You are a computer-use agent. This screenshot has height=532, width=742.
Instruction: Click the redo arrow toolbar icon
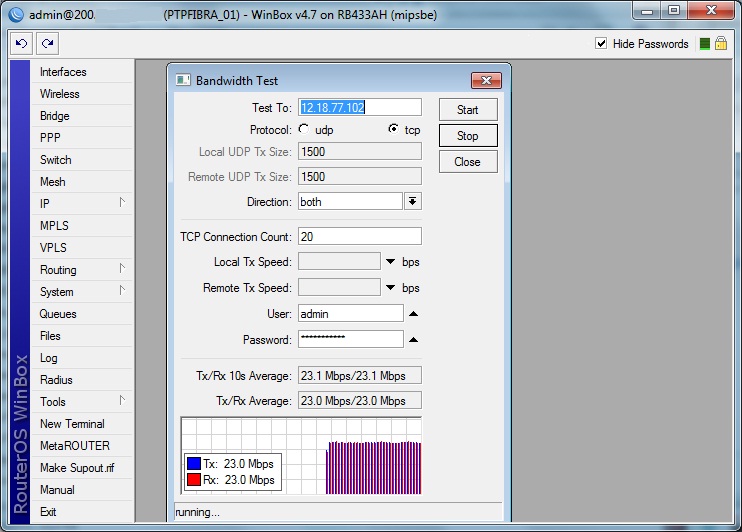47,44
